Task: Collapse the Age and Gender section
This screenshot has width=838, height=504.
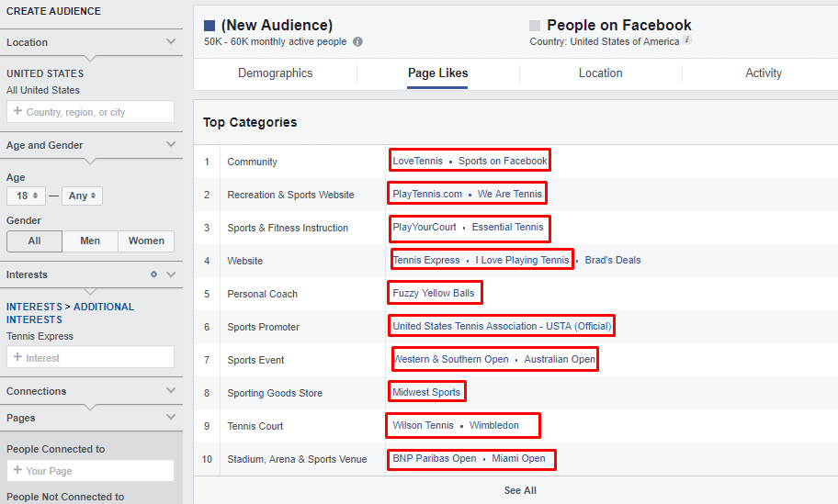Action: [171, 145]
